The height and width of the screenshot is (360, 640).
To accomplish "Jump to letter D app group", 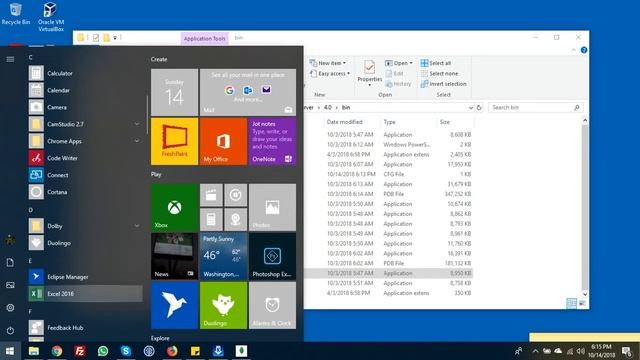I will pos(31,210).
